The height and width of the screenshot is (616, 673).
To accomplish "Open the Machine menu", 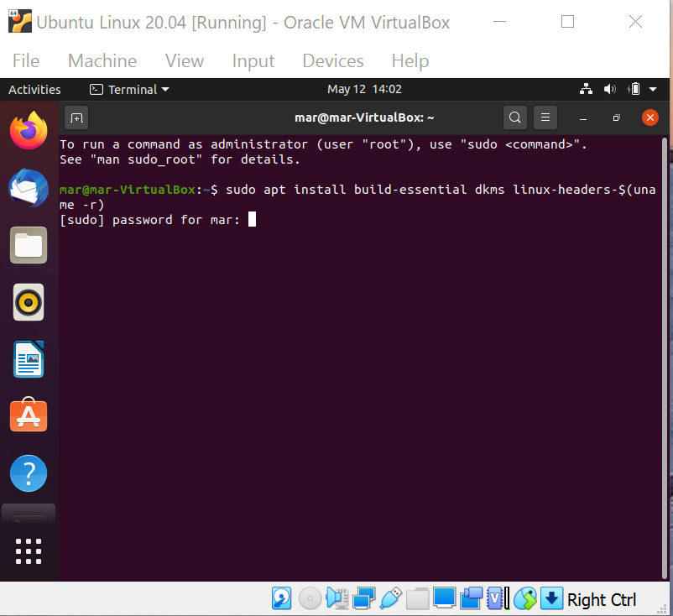I will (x=102, y=60).
